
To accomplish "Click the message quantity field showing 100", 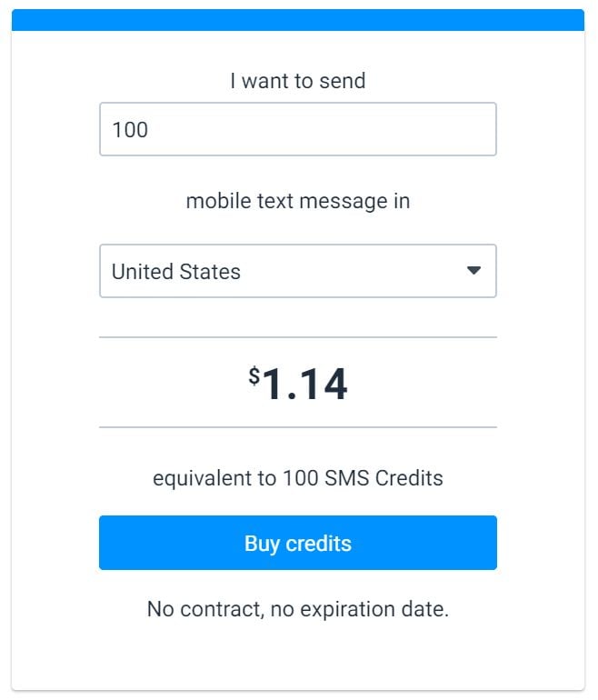I will [x=298, y=129].
